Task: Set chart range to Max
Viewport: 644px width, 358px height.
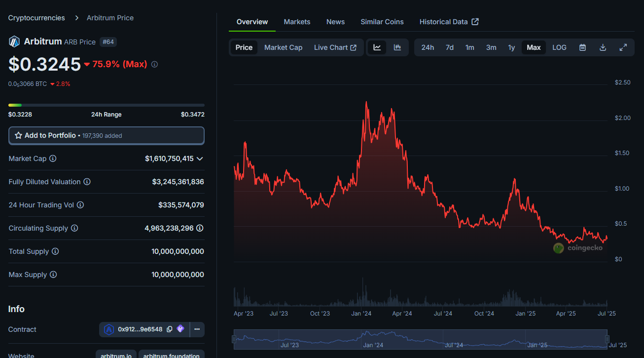Action: click(x=534, y=47)
